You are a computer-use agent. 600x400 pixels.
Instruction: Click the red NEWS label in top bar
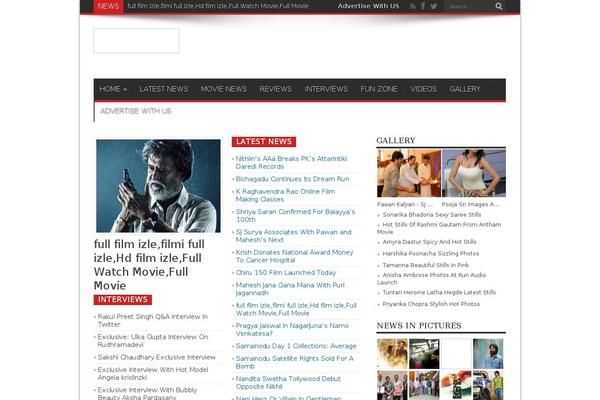coord(108,6)
